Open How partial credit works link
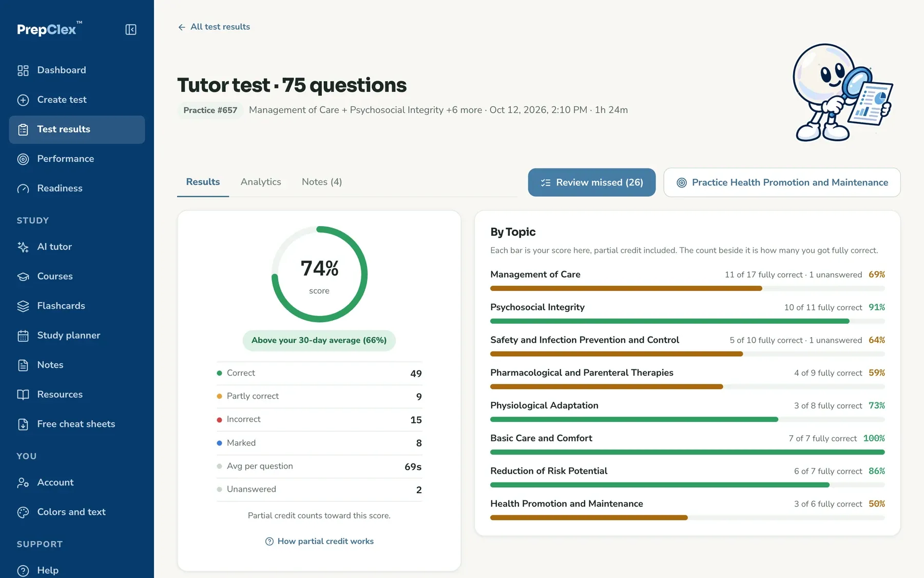The width and height of the screenshot is (924, 578). (x=319, y=542)
